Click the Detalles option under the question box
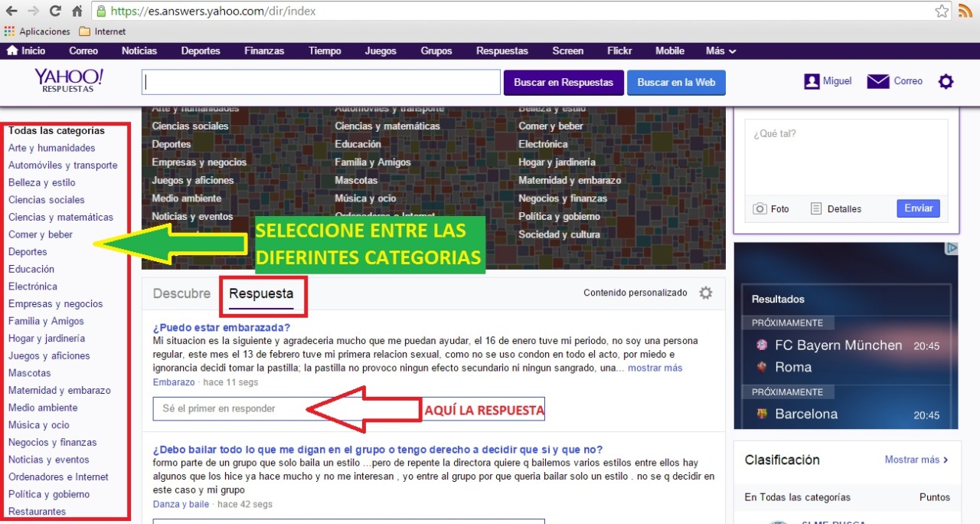 pos(836,208)
